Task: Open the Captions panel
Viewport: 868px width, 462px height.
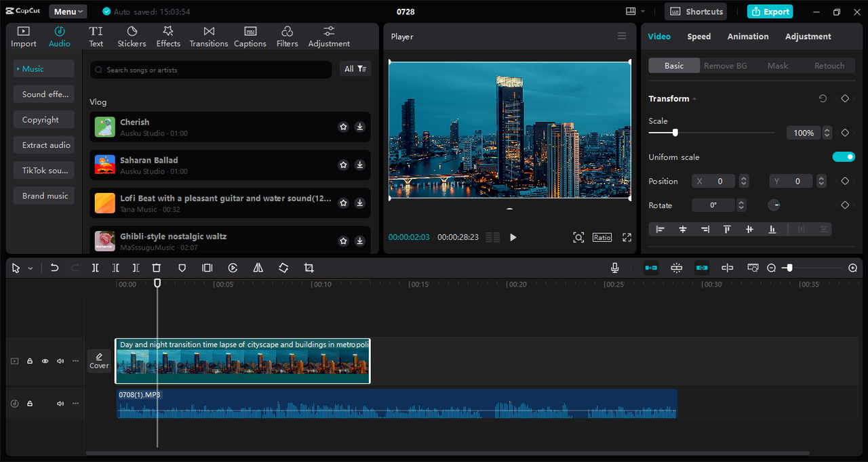Action: (x=250, y=37)
